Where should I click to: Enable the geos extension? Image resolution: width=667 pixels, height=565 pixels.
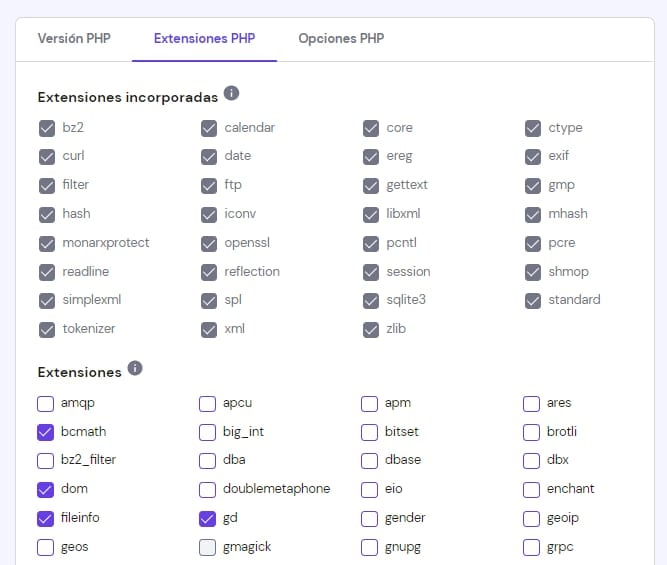pos(46,547)
